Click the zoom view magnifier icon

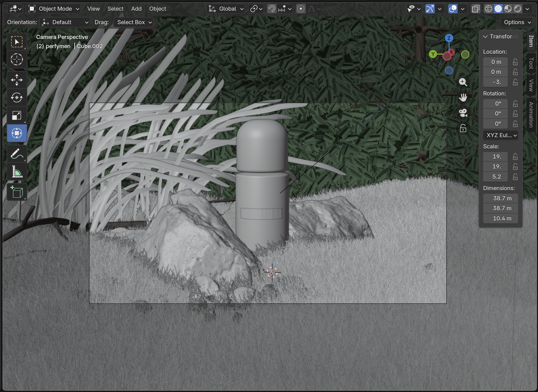coord(463,82)
